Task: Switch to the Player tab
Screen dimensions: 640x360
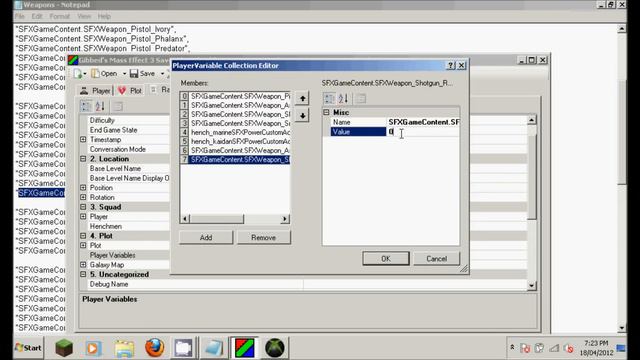Action: (95, 91)
